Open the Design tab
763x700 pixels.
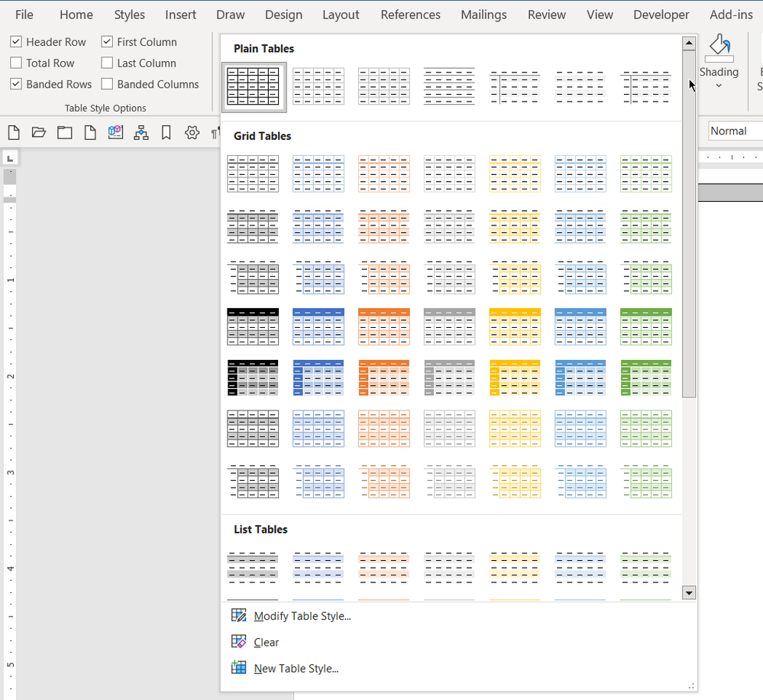pos(283,15)
